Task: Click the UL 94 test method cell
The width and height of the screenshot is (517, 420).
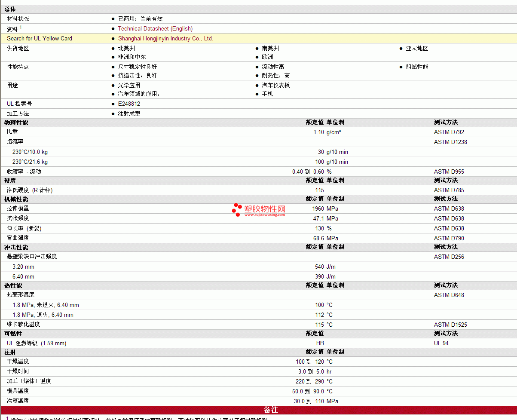Action: point(441,343)
